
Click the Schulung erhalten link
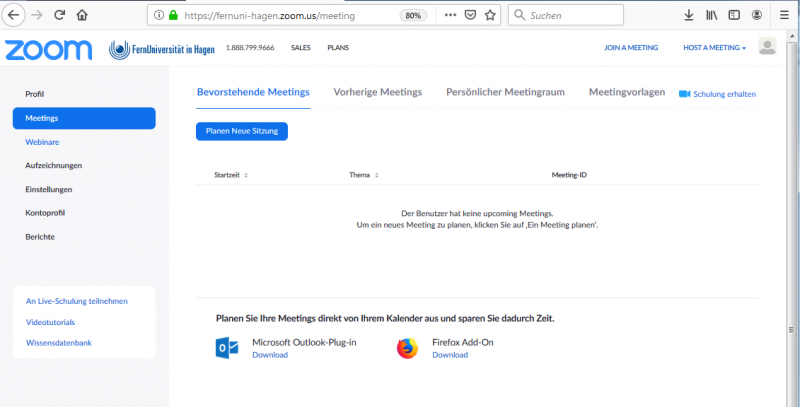click(x=724, y=94)
